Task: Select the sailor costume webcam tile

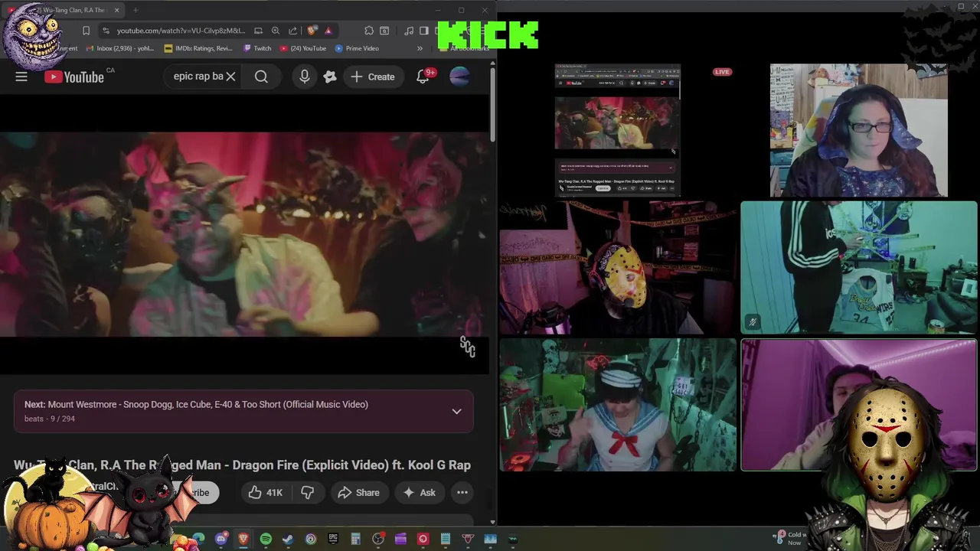Action: 619,405
